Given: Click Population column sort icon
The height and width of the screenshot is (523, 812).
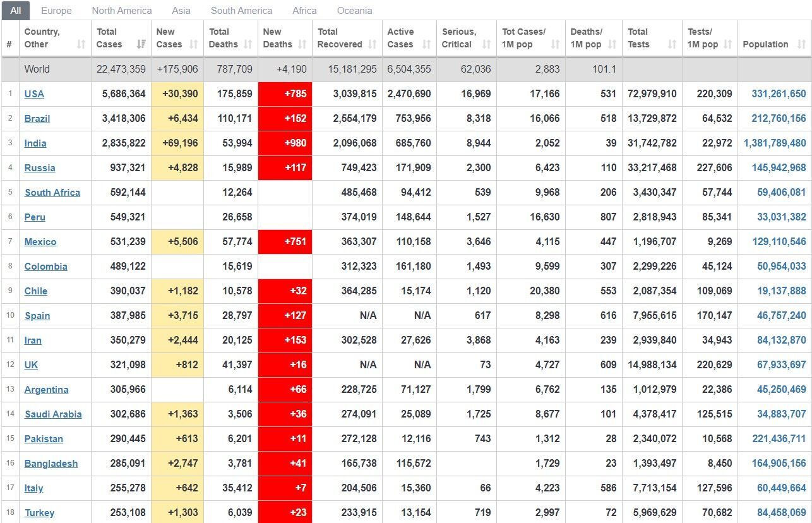Looking at the screenshot, I should coord(801,44).
